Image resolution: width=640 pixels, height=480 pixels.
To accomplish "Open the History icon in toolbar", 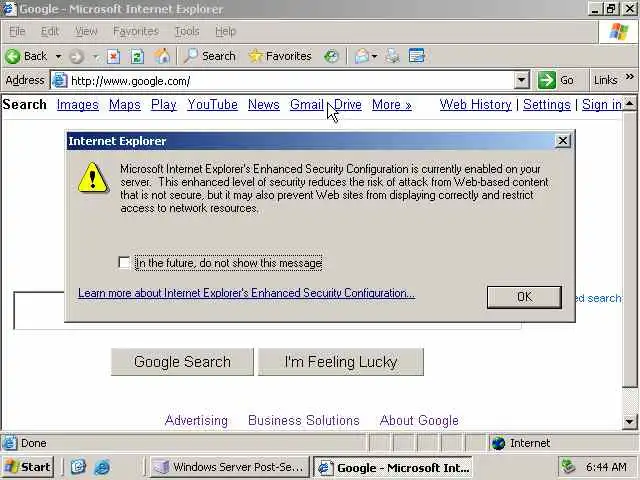I will click(x=331, y=56).
